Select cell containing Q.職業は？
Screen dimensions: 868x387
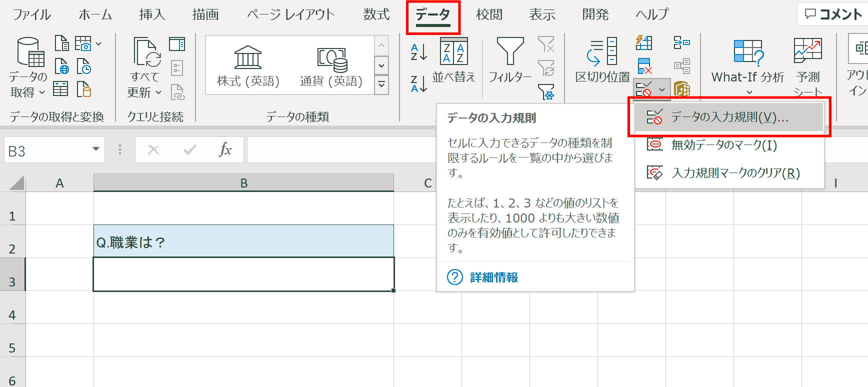click(244, 242)
